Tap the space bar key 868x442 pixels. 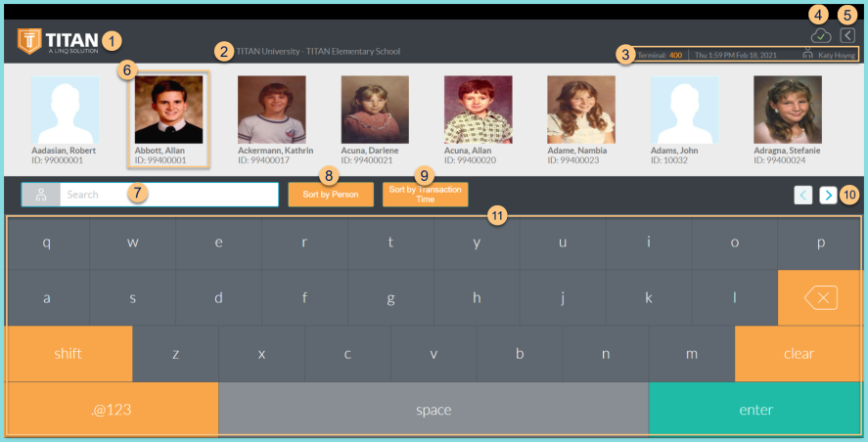(434, 410)
